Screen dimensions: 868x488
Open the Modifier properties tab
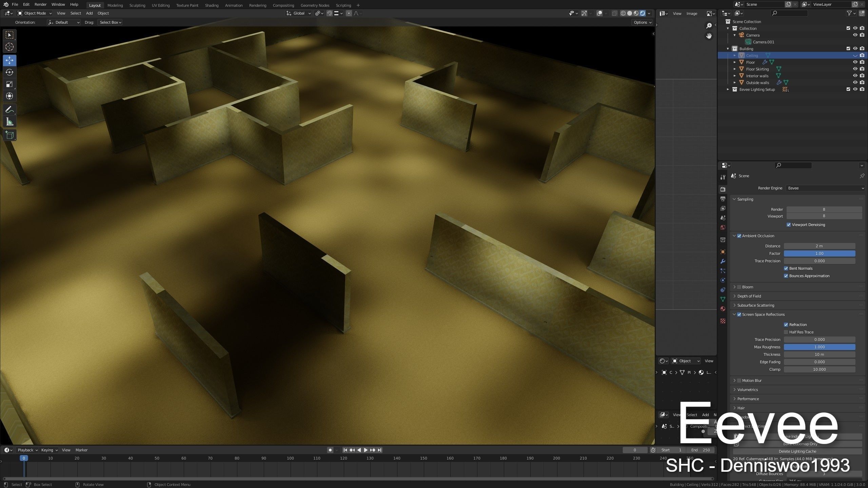[723, 261]
